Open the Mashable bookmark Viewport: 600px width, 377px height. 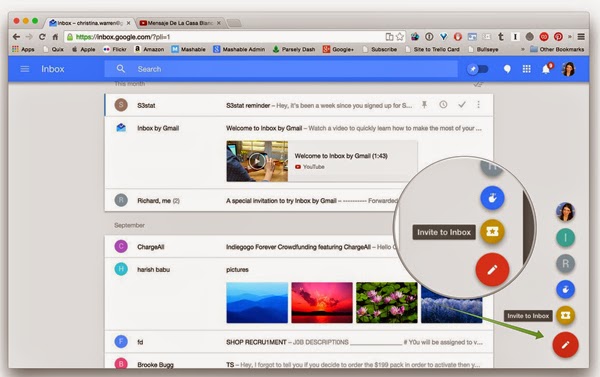click(189, 49)
